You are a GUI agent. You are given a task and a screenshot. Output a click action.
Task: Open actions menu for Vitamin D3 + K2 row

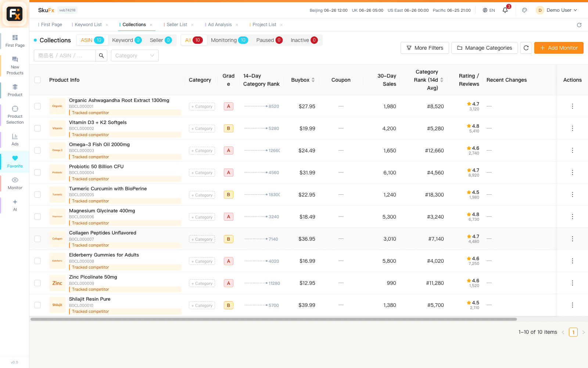point(572,128)
